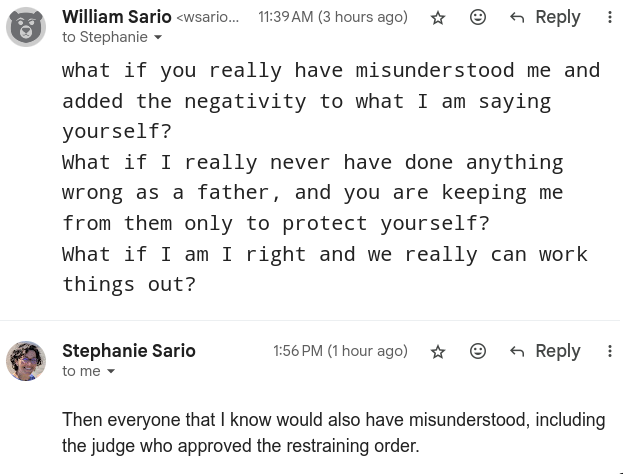Open more options for William's message

610,18
